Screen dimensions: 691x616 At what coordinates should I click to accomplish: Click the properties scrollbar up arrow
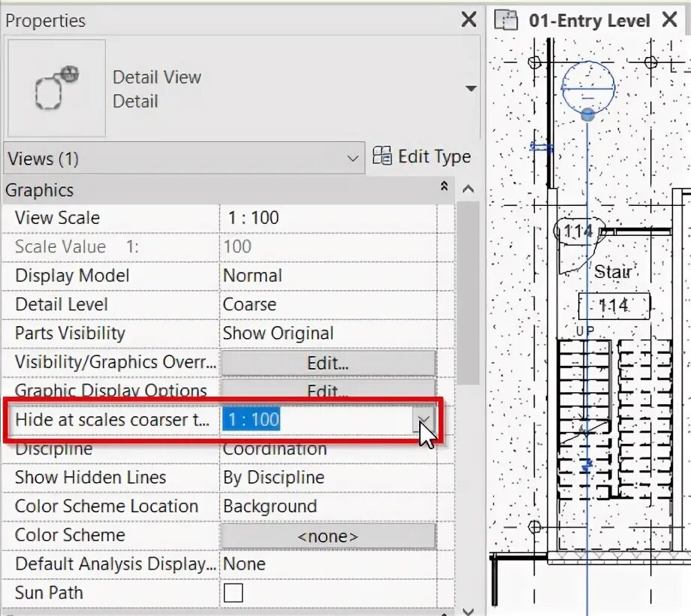(x=468, y=189)
